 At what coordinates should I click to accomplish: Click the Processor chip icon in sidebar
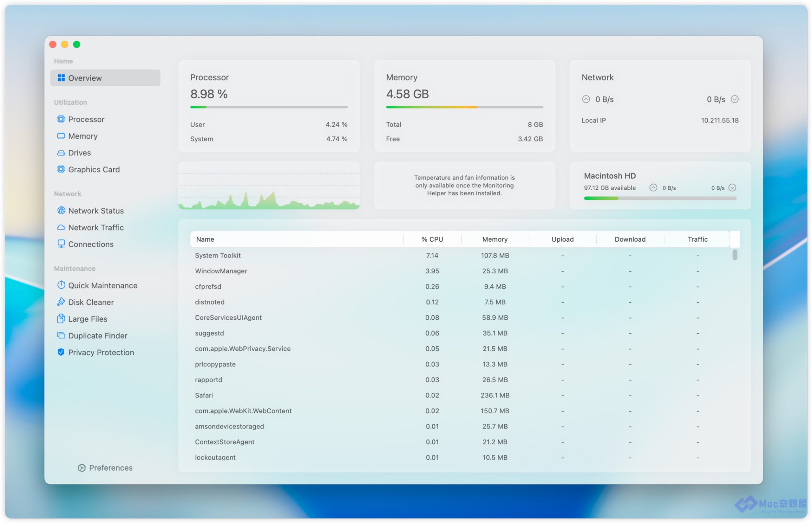[x=61, y=119]
